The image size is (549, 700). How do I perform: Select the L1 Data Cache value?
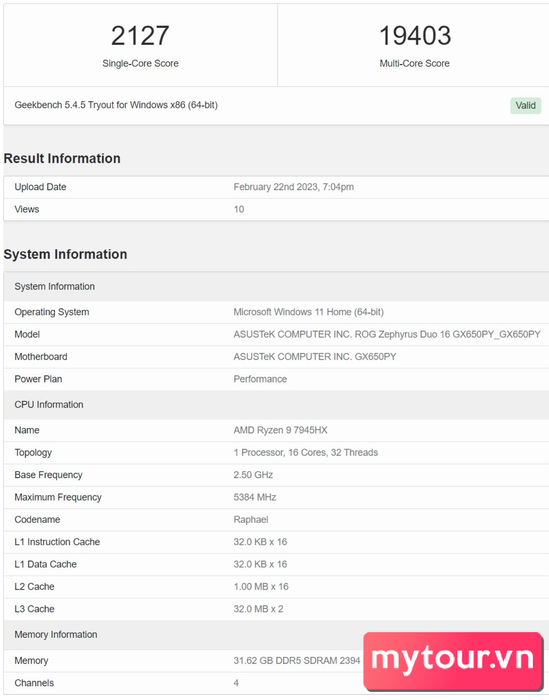click(260, 564)
